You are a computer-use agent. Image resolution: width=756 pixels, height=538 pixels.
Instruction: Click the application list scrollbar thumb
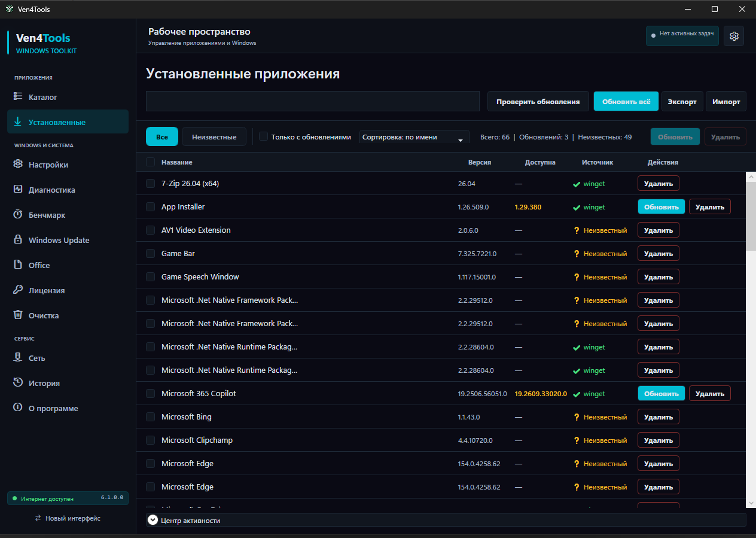(751, 215)
